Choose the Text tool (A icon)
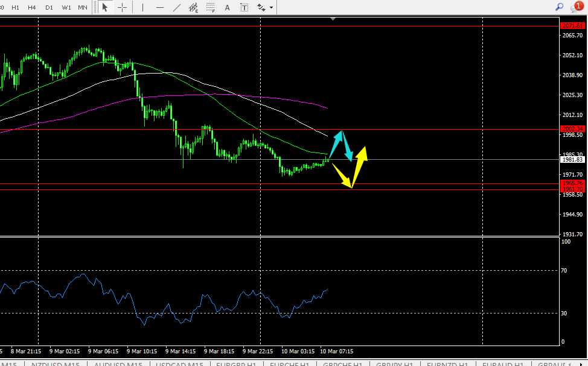This screenshot has height=366, width=588. (228, 7)
